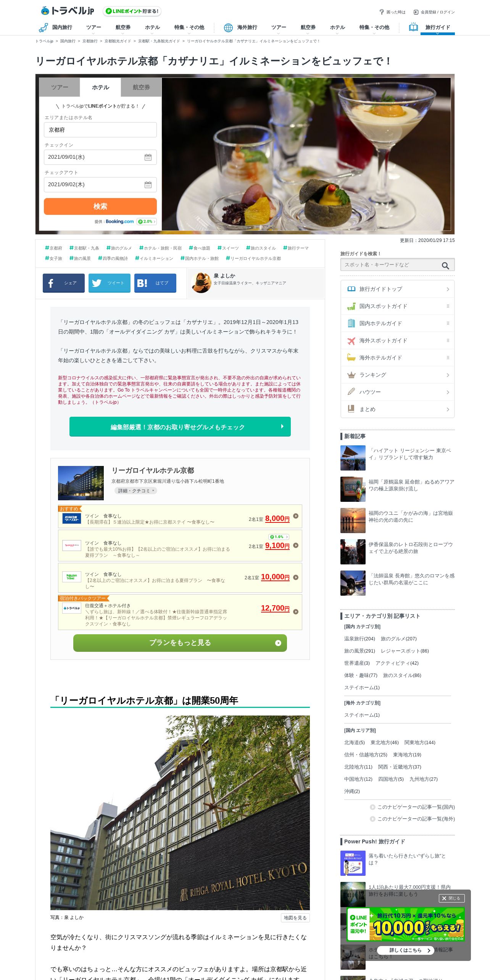This screenshot has height=980, width=490.
Task: Open 旅行ガイドトップ sidebar item
Action: tap(398, 289)
